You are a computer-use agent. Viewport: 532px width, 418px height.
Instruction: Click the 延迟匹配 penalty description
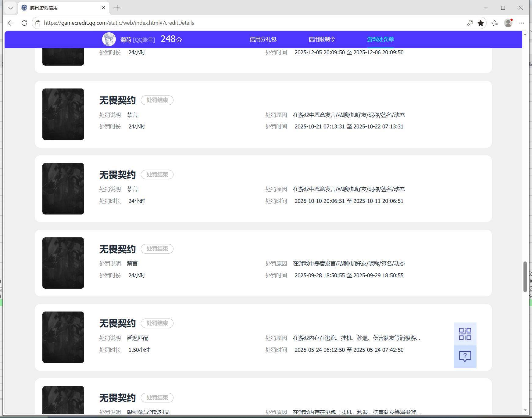(137, 338)
